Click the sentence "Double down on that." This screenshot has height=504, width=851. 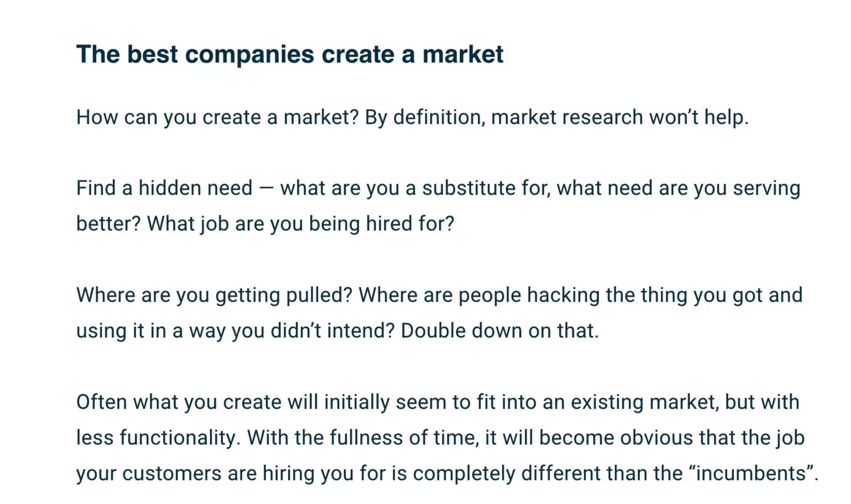tap(500, 331)
